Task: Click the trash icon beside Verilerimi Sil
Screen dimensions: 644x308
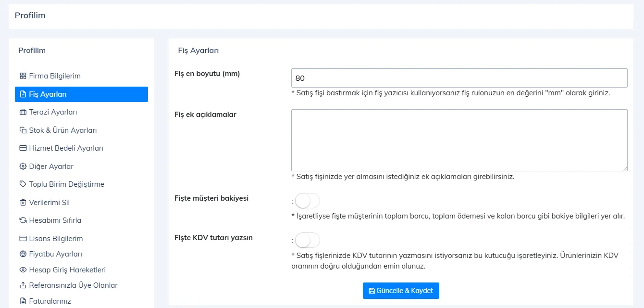Action: tap(23, 203)
